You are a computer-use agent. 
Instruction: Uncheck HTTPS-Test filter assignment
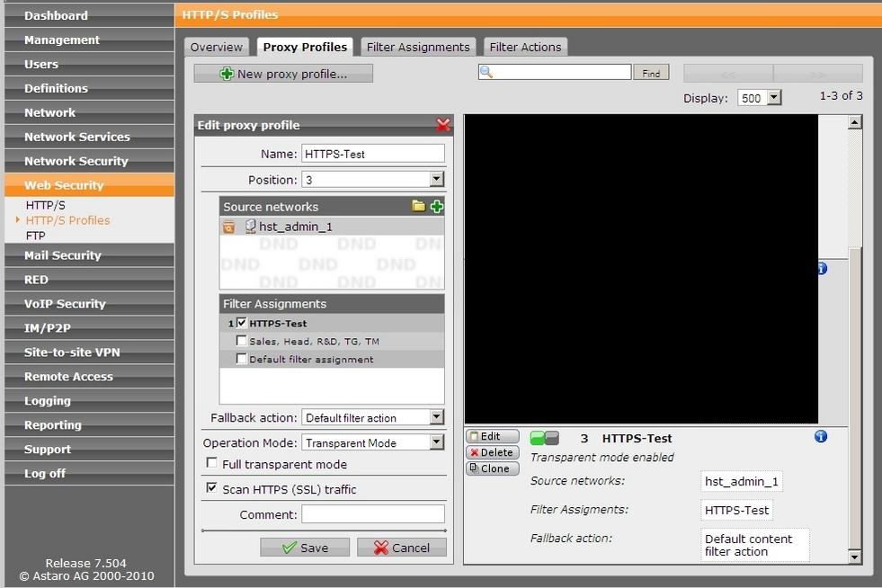[241, 323]
